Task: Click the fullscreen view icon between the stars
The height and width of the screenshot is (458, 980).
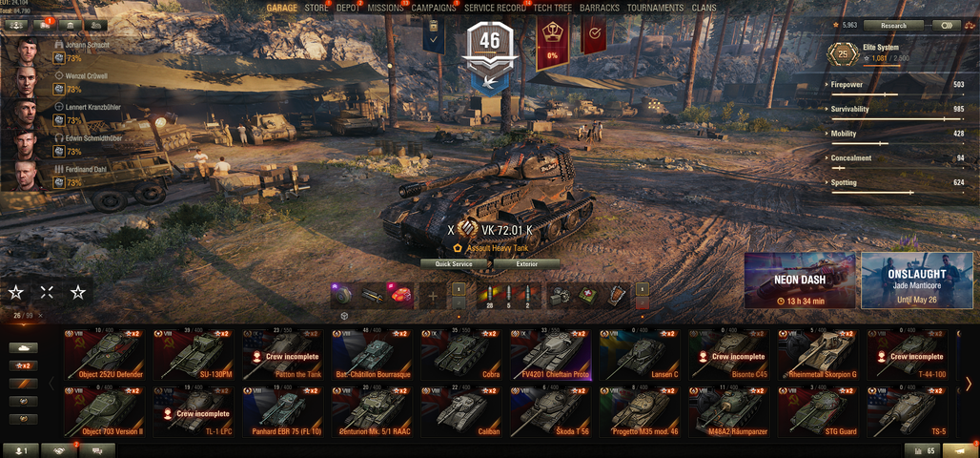Action: (x=47, y=292)
